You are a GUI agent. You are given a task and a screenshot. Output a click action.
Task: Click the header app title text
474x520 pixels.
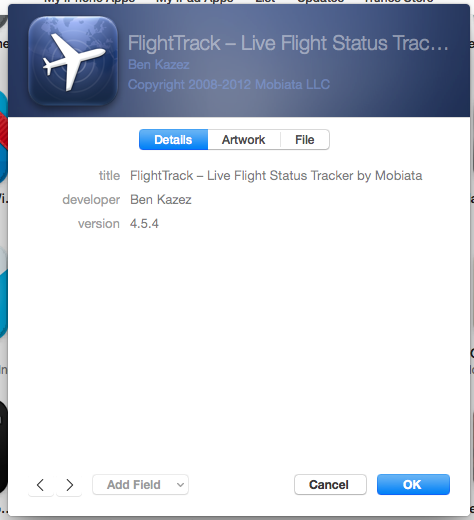click(288, 43)
